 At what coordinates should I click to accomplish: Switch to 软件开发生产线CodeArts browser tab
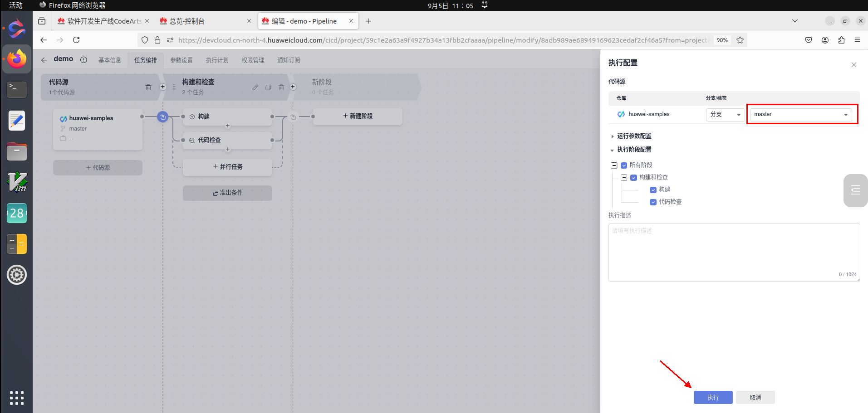[x=103, y=21]
